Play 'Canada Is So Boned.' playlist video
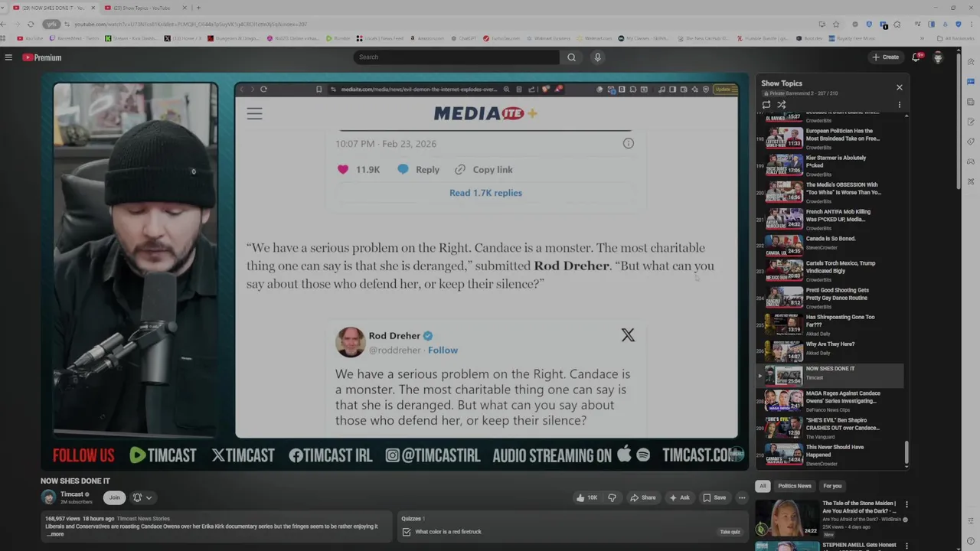Viewport: 980px width, 551px height. [x=830, y=246]
